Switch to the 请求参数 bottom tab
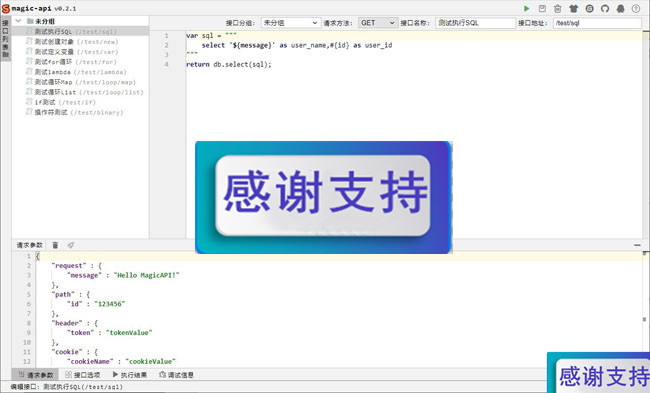Screen dimensions: 650x393 [x=36, y=375]
